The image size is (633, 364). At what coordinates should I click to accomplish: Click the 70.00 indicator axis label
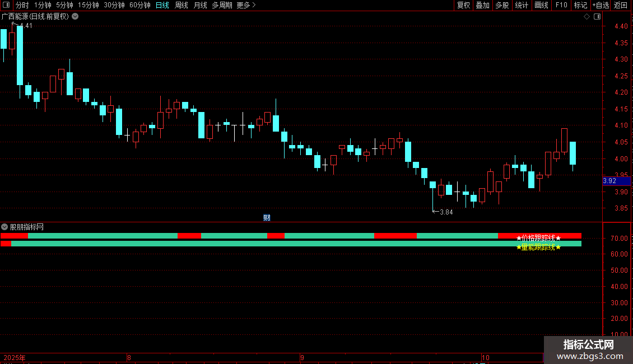tap(619, 239)
